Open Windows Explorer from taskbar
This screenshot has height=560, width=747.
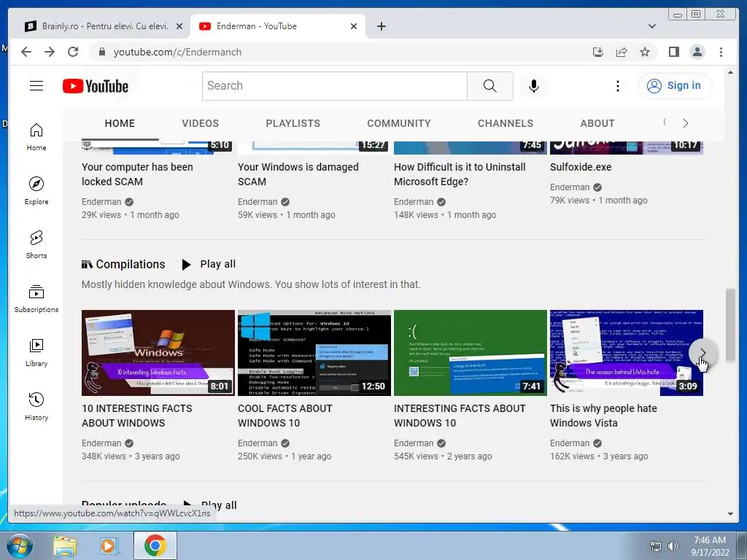click(x=65, y=545)
